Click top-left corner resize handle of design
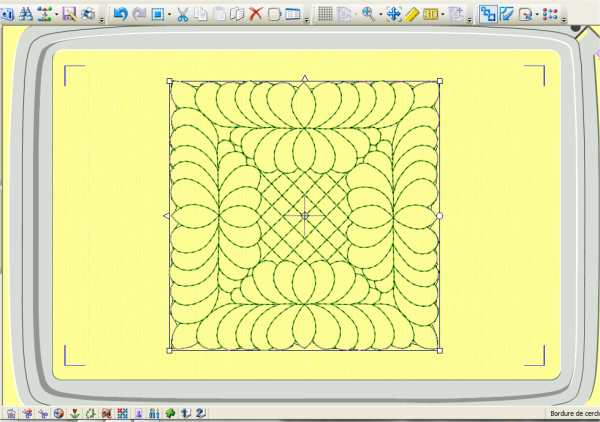The height and width of the screenshot is (422, 600). [x=170, y=81]
